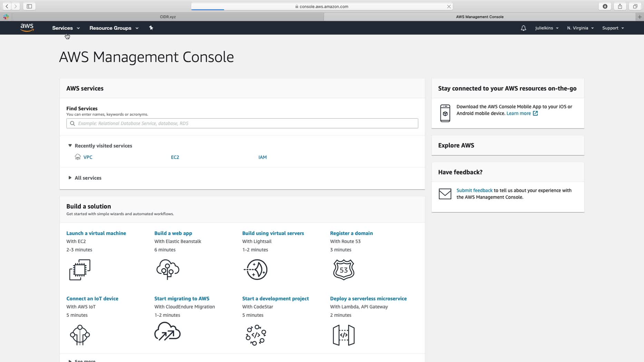Click Start migrating to AWS

pyautogui.click(x=182, y=299)
